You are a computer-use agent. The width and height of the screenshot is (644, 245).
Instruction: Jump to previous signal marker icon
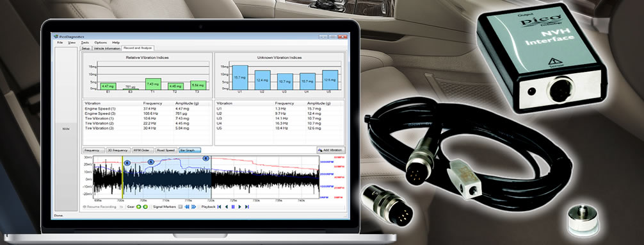187,207
